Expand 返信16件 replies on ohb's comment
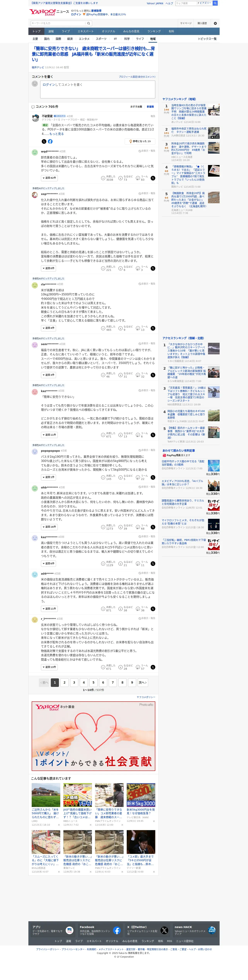 pos(49,527)
